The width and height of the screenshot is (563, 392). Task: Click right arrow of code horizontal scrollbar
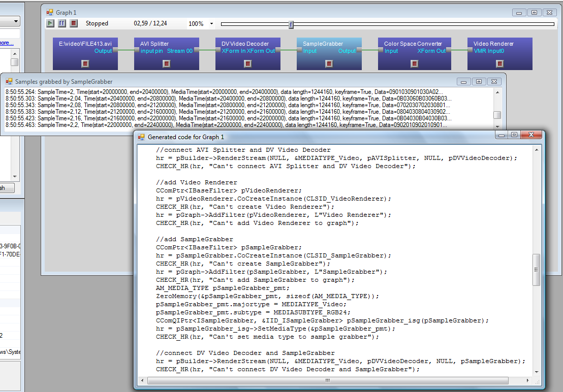[527, 380]
